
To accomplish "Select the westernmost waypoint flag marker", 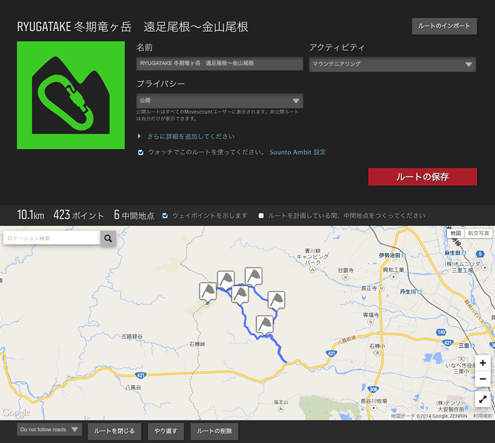I will point(208,292).
